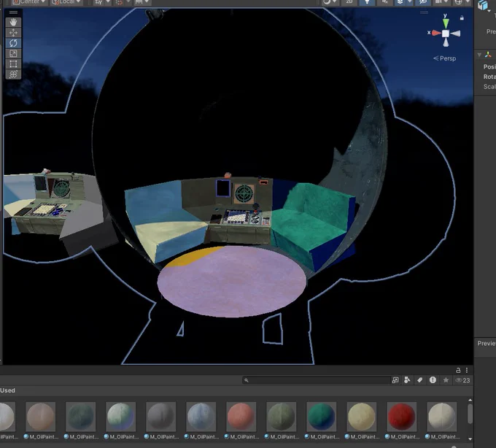Toggle the Project panel lock
496x448 pixels.
(x=458, y=370)
